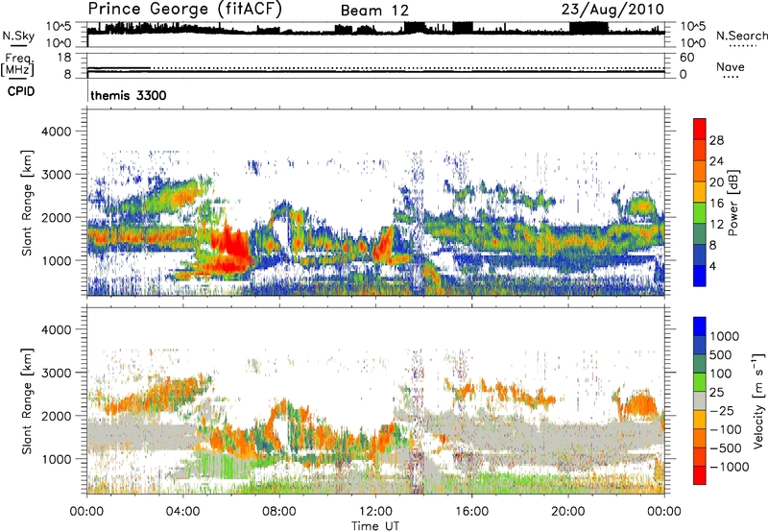Click the "08:00" time tick label
This screenshot has width=768, height=532.
coord(279,512)
